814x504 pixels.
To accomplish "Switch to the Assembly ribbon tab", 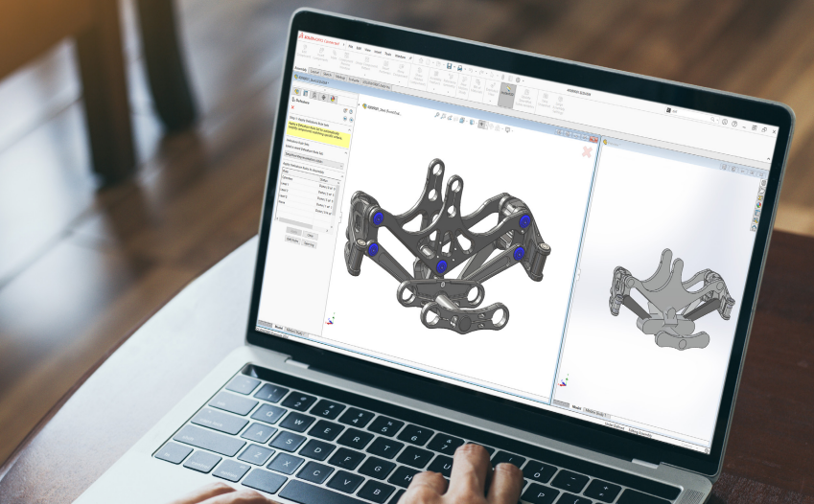I will [x=301, y=69].
